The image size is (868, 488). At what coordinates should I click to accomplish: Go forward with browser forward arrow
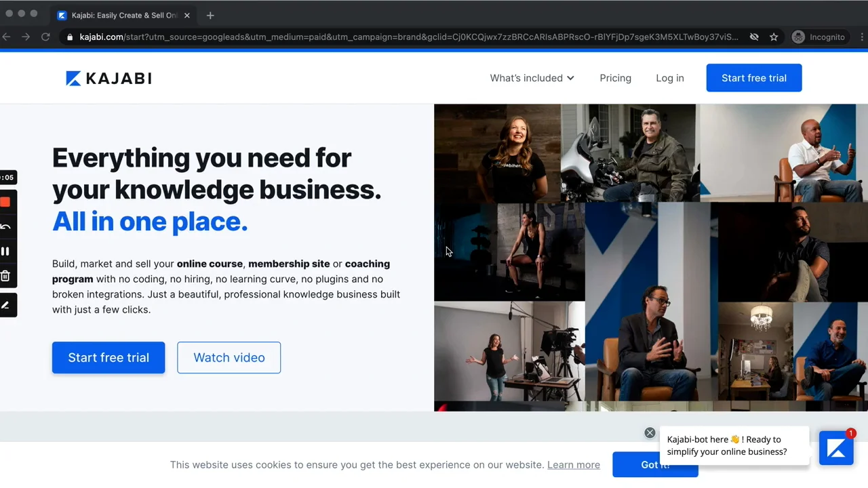click(26, 37)
